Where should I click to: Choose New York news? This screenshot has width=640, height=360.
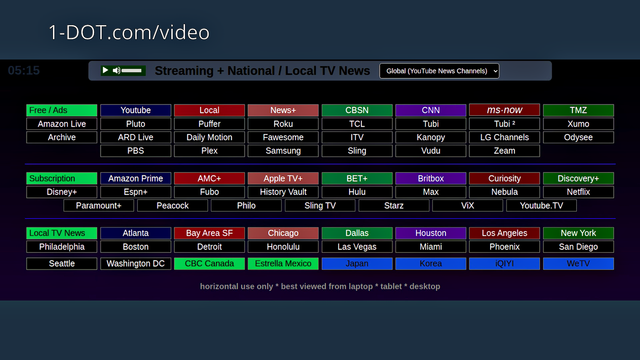point(578,233)
